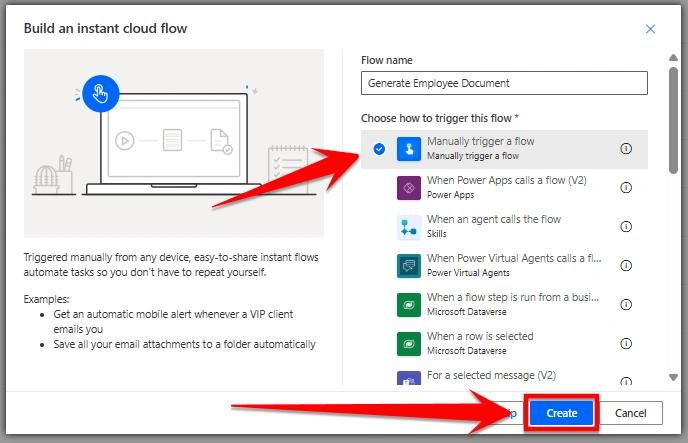Click the Cancel button
688x443 pixels.
(x=631, y=413)
